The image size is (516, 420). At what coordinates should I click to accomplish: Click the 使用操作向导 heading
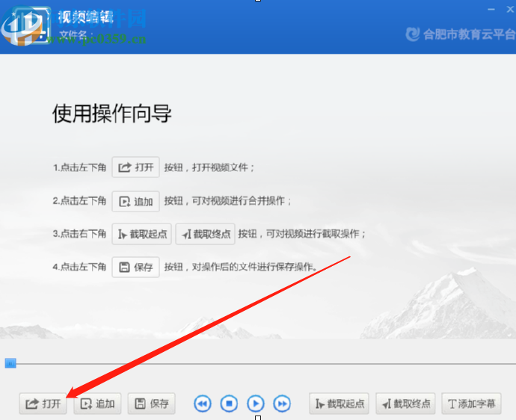(112, 114)
